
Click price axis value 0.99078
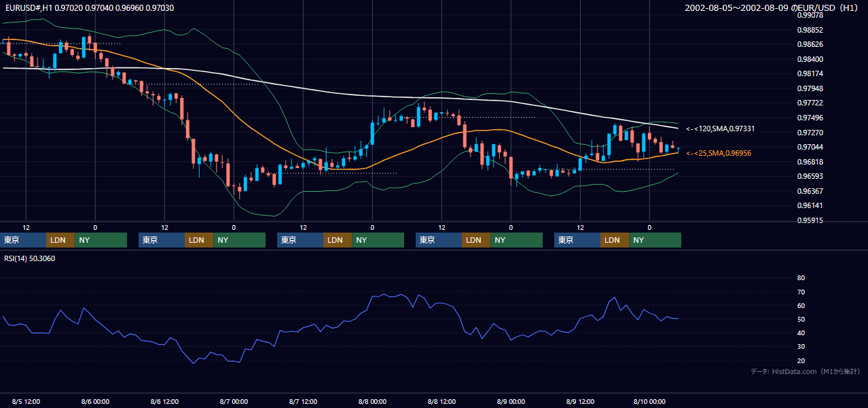coord(810,15)
